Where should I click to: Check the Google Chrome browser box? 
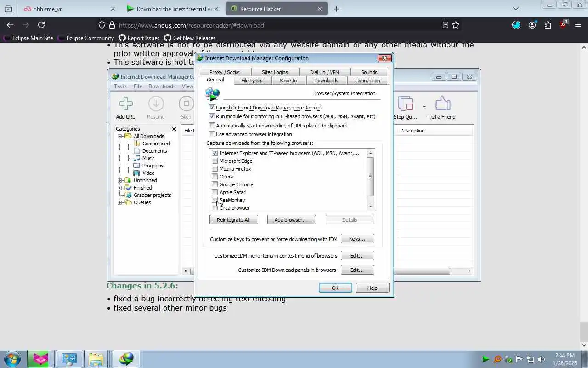pos(215,184)
